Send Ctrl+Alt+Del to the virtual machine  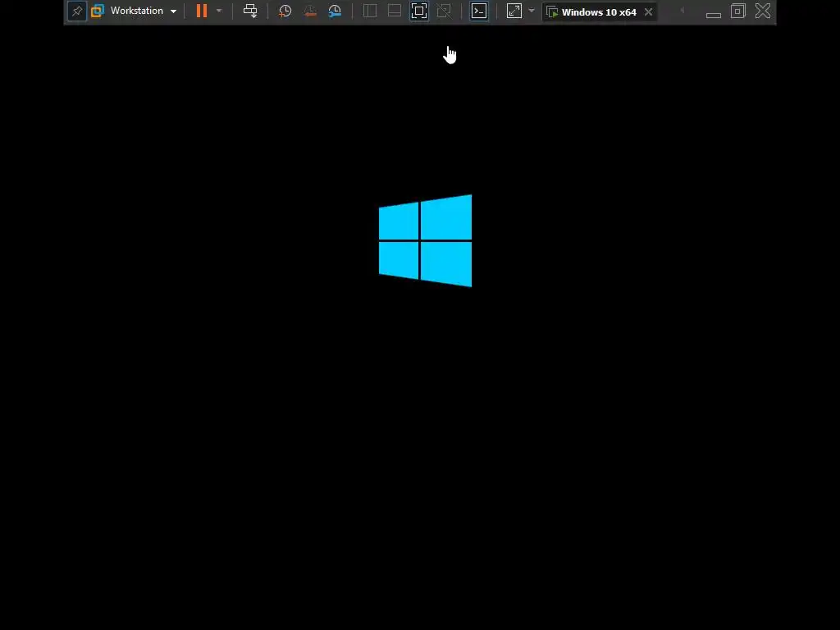(x=250, y=11)
